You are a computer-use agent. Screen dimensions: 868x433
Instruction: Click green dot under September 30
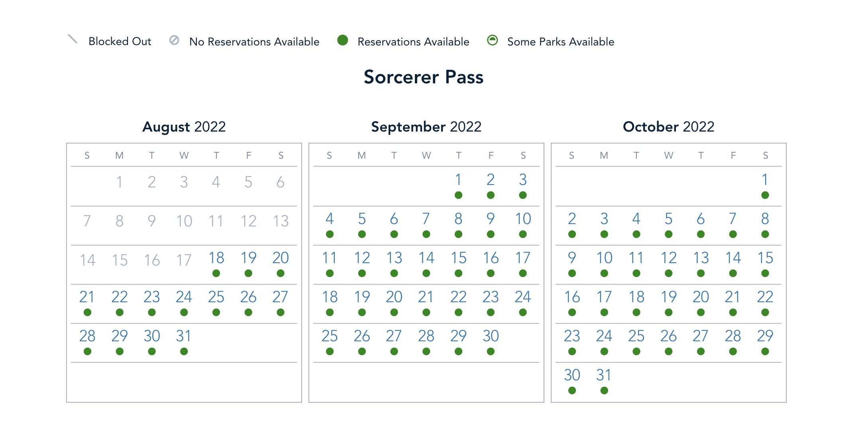coord(491,351)
